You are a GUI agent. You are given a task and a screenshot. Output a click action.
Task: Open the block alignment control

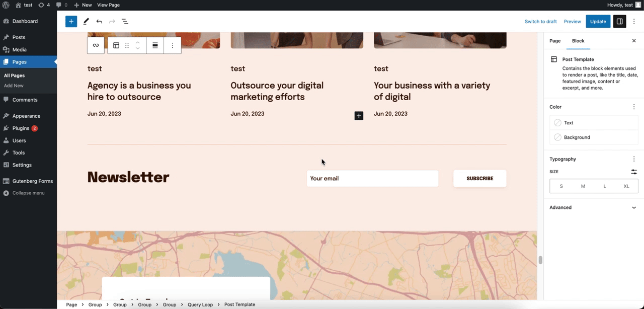coord(155,45)
